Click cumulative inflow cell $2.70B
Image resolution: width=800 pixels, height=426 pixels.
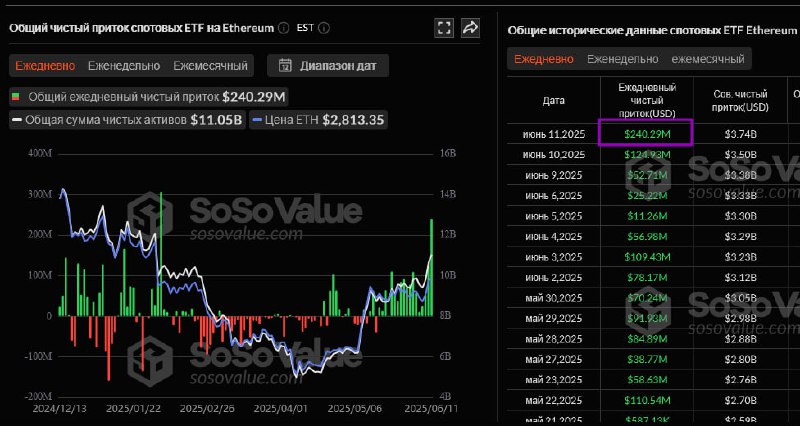pyautogui.click(x=740, y=399)
